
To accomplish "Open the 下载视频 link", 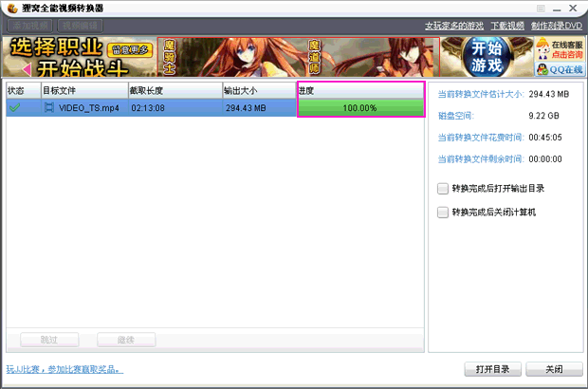I will pyautogui.click(x=507, y=26).
